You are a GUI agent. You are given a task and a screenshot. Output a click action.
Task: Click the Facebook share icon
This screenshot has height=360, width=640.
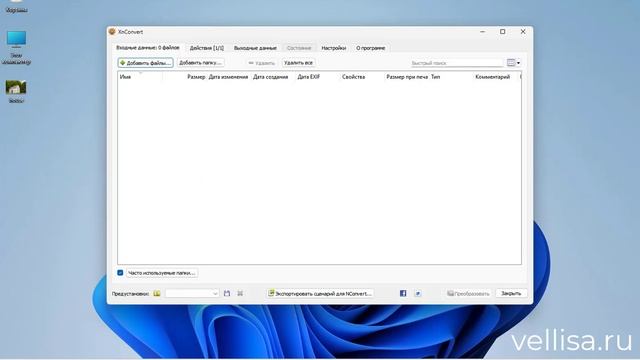tap(403, 293)
